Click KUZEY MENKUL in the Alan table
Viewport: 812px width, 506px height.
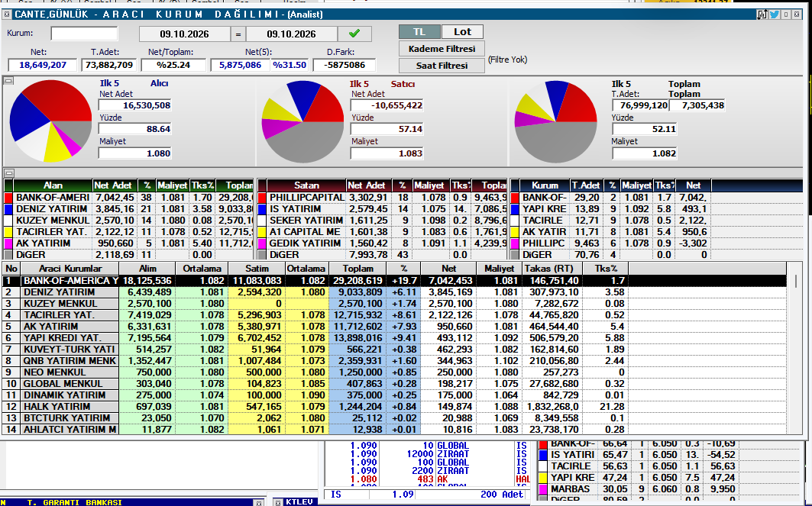coord(53,221)
